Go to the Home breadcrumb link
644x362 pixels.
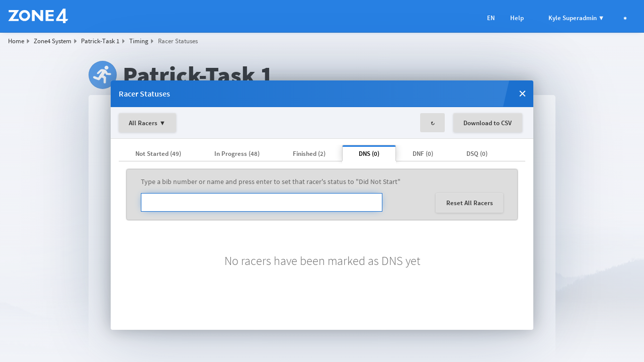pyautogui.click(x=16, y=41)
